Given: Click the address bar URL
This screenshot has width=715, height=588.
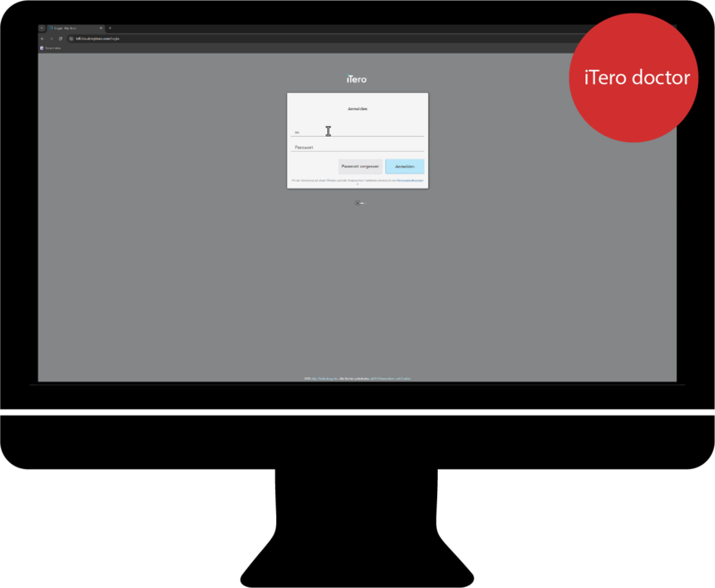Looking at the screenshot, I should coord(97,38).
